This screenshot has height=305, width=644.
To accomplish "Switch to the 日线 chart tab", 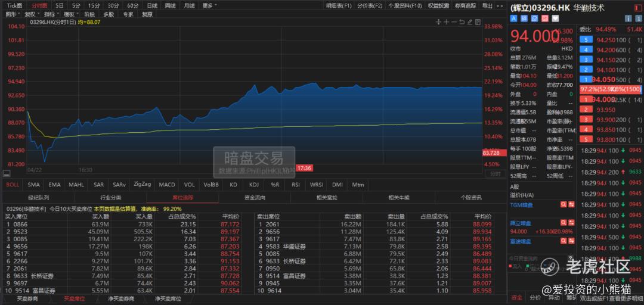I will pyautogui.click(x=152, y=6).
